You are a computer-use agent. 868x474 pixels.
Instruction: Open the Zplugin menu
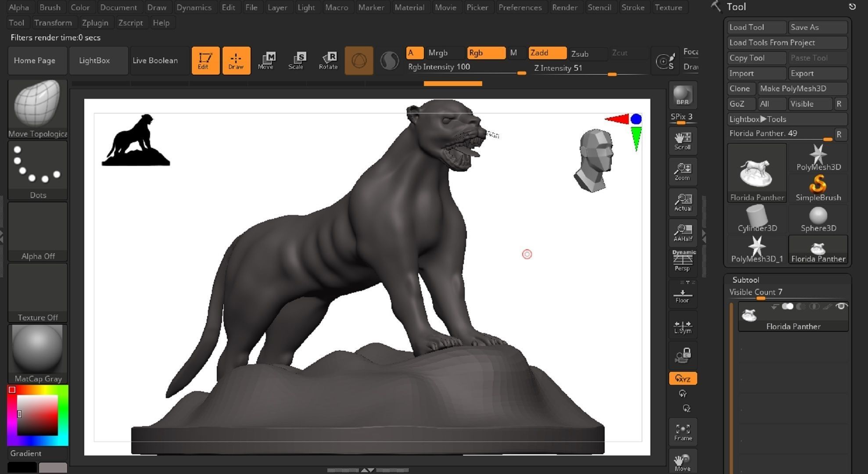point(95,23)
